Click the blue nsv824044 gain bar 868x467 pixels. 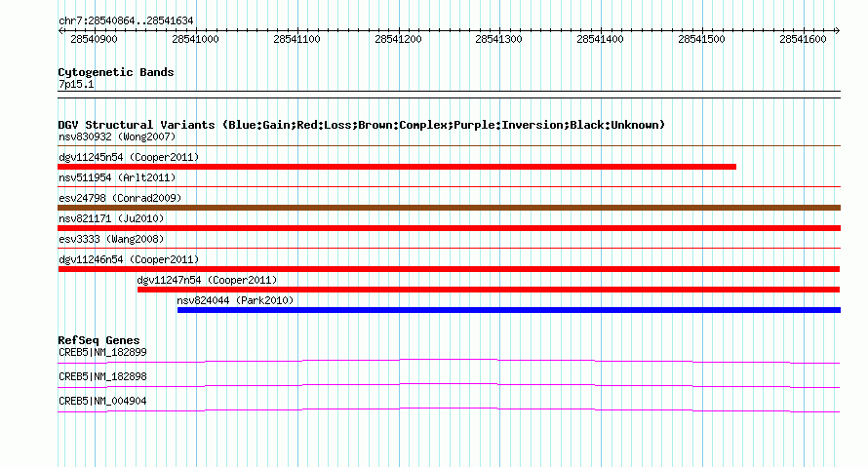(509, 310)
